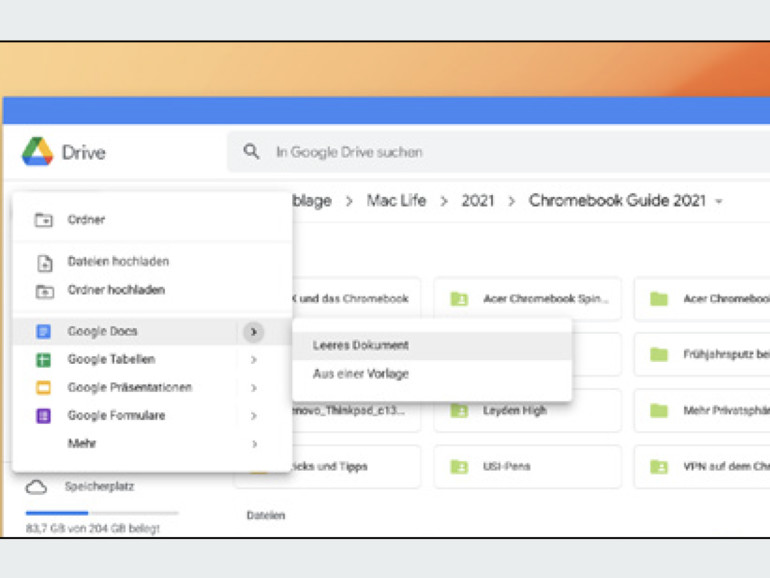Open the 'und das Chromebook' folder
This screenshot has width=770, height=578.
coord(356,298)
